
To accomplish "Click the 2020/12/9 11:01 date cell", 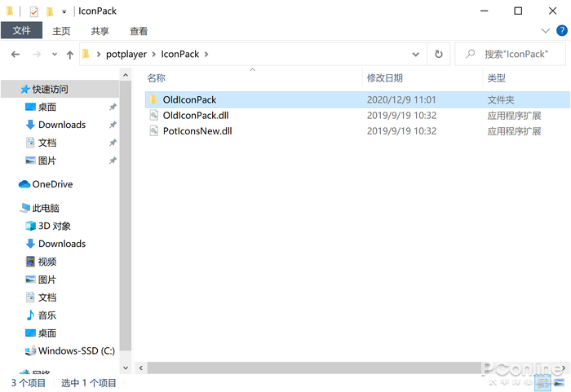I will pos(401,99).
